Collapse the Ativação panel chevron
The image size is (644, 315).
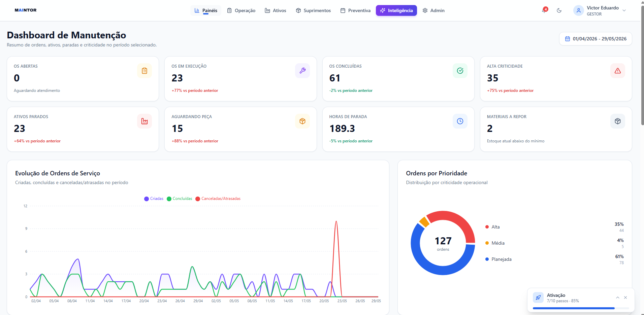coord(618,297)
